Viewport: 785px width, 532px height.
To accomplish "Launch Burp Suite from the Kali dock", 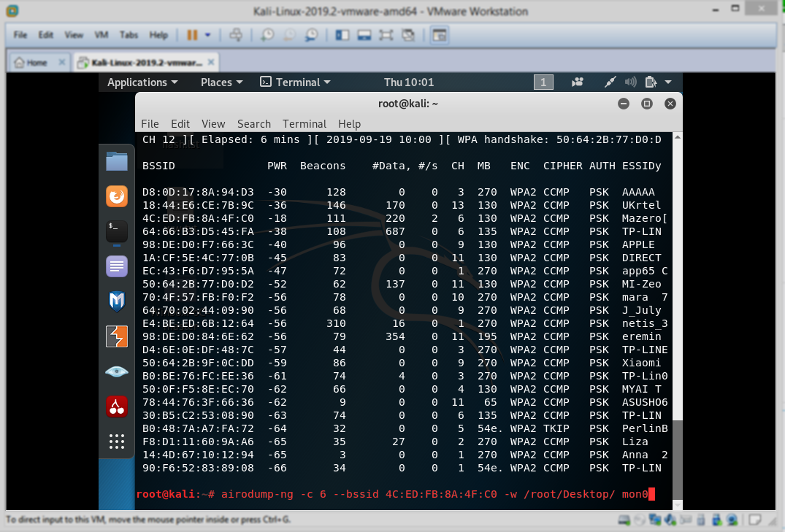I will point(117,336).
